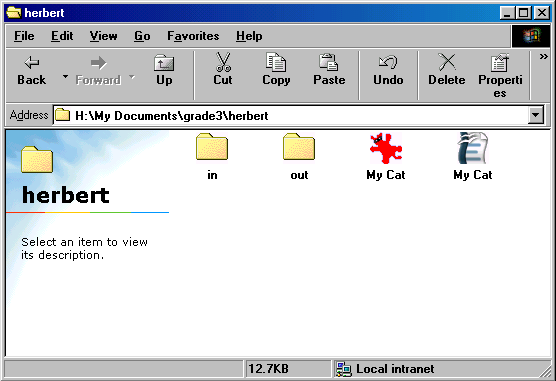Click the Windows logo throbber

531,36
